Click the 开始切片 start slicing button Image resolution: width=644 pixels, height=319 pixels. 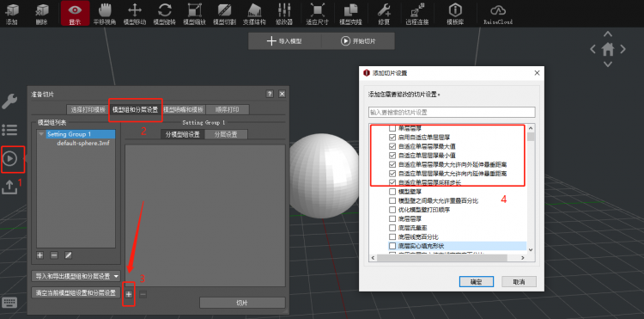point(358,41)
